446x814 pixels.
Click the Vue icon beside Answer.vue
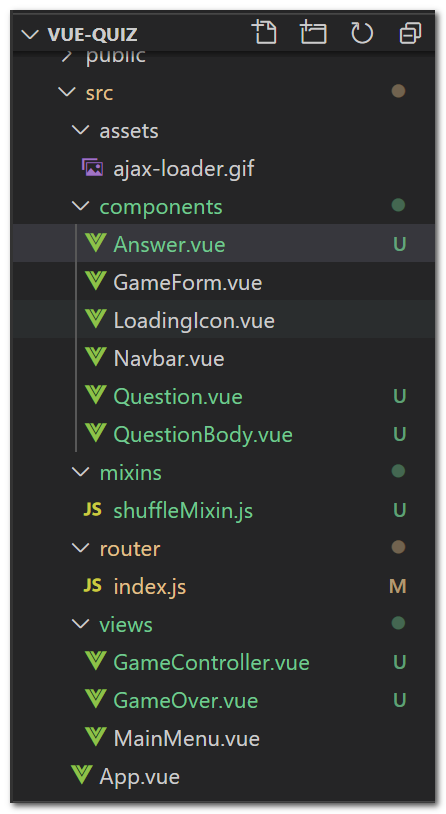96,243
